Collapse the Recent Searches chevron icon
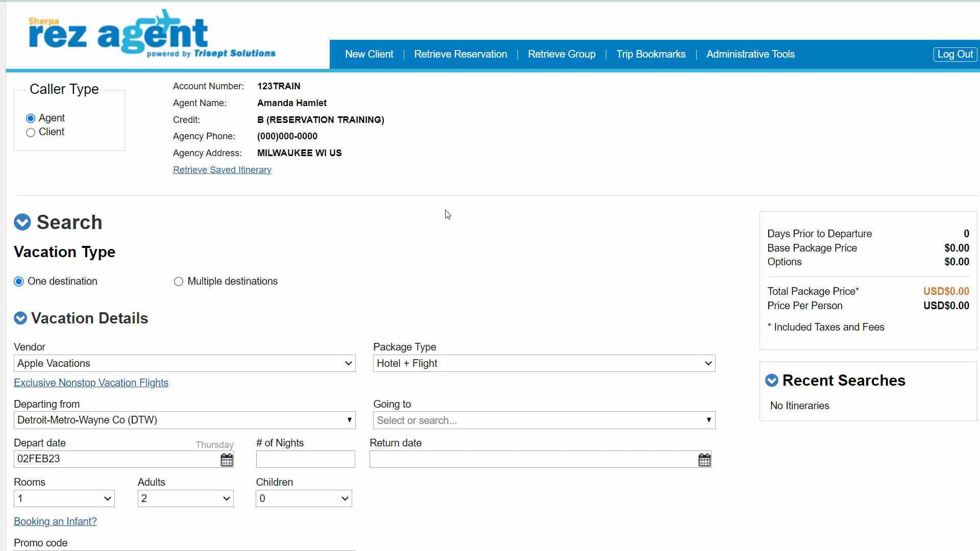The image size is (980, 551). click(772, 381)
